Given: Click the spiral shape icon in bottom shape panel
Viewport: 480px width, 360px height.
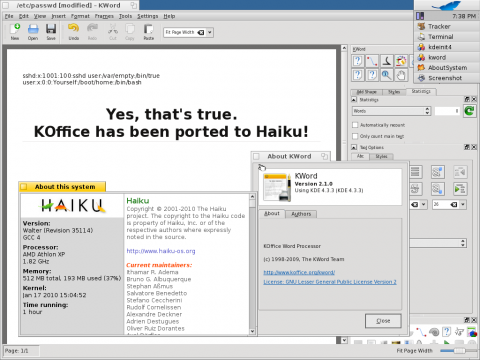Looking at the screenshot, I should [434, 332].
